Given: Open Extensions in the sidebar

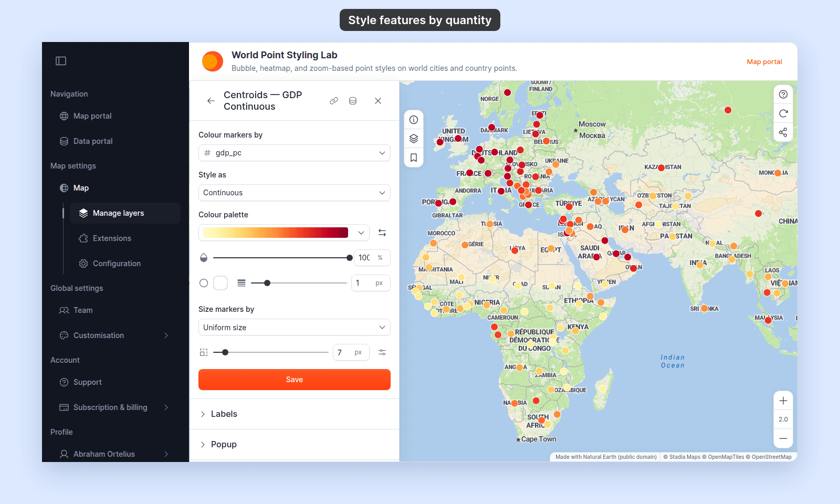Looking at the screenshot, I should point(125,238).
